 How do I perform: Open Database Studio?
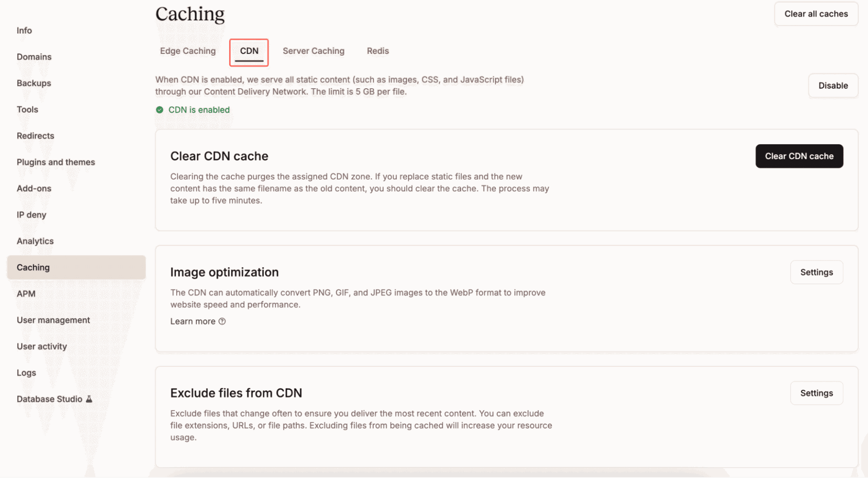point(49,399)
